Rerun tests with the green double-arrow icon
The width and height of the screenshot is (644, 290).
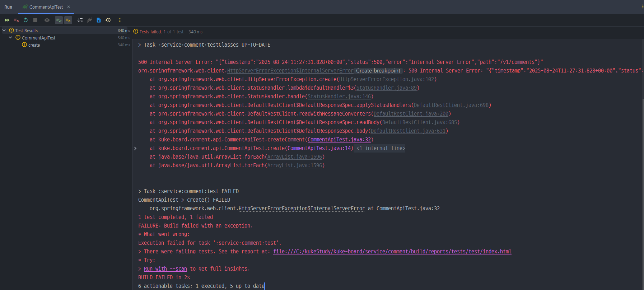coord(7,20)
